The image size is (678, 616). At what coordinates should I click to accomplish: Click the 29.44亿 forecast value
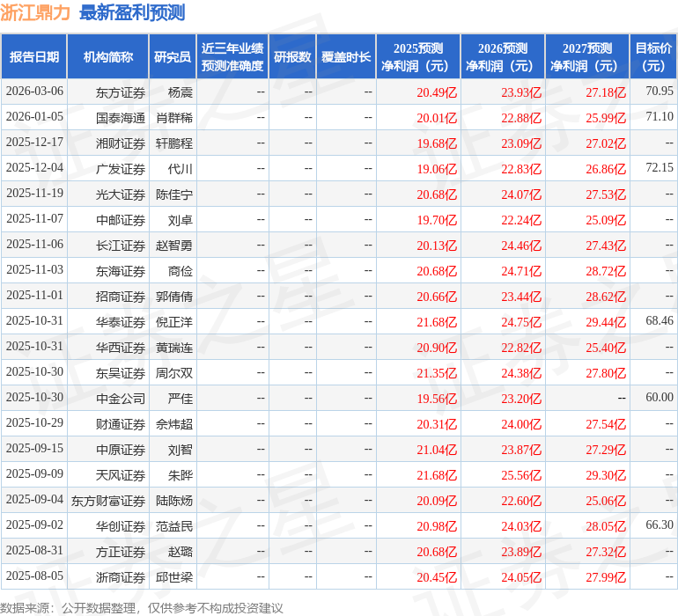[x=607, y=322]
